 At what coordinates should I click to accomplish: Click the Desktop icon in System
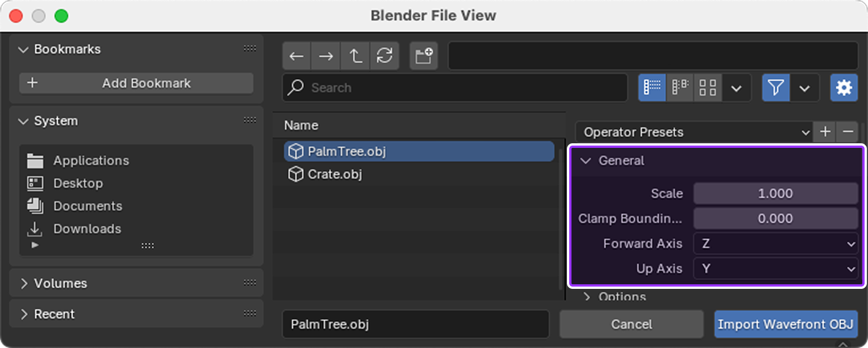point(35,183)
